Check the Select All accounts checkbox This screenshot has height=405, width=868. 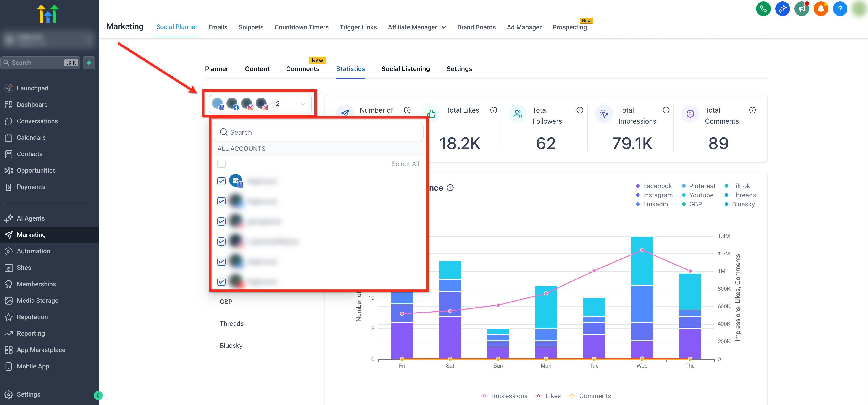click(221, 164)
